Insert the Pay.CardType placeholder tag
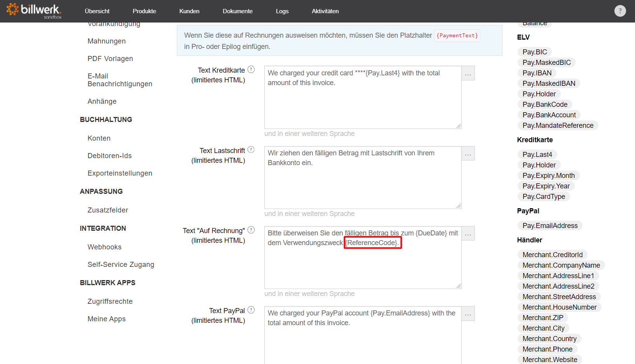The image size is (635, 364). 544,197
